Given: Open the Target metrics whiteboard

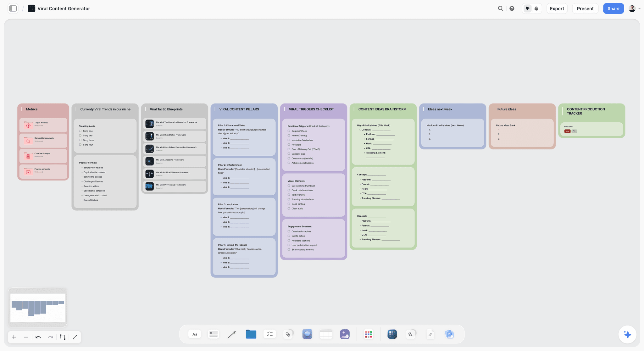Looking at the screenshot, I should pyautogui.click(x=43, y=125).
